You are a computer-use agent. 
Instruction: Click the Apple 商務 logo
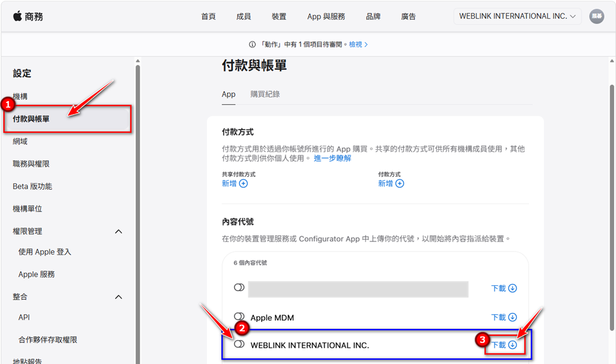(28, 16)
